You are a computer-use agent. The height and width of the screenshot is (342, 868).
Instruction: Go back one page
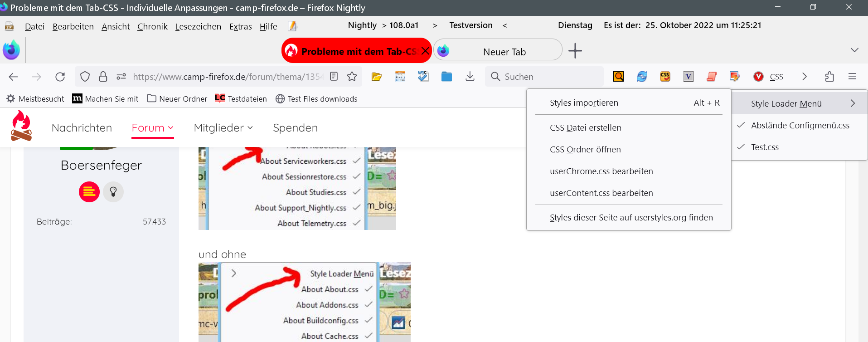pyautogui.click(x=14, y=77)
